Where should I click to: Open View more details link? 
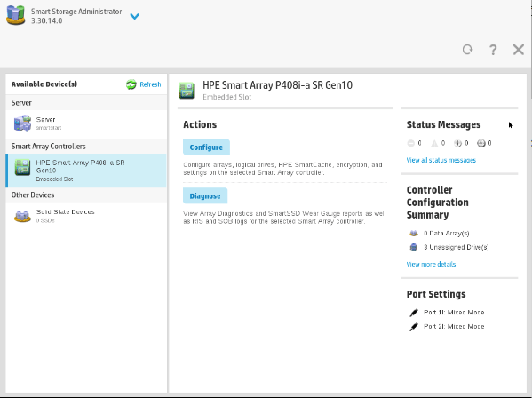point(431,265)
